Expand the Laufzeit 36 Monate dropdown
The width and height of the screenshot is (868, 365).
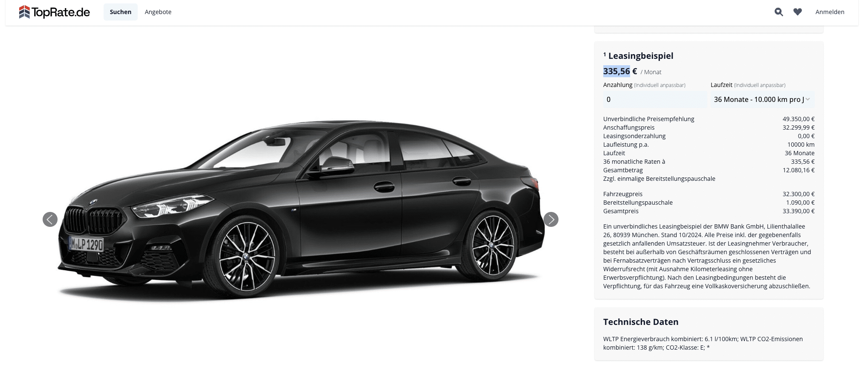(762, 99)
